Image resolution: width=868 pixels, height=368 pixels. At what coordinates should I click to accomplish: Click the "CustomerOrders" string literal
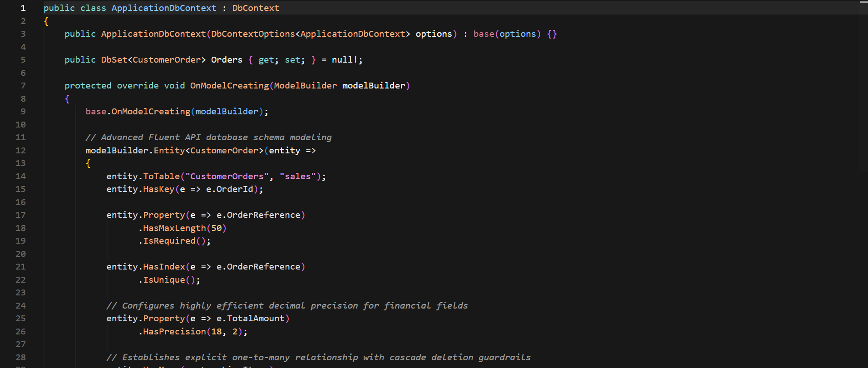(227, 177)
